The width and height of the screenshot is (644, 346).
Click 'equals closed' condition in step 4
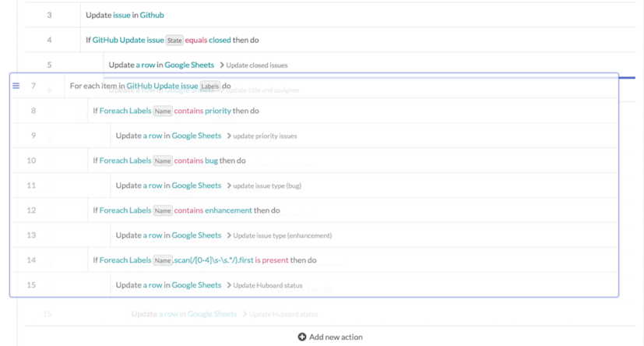(208, 40)
